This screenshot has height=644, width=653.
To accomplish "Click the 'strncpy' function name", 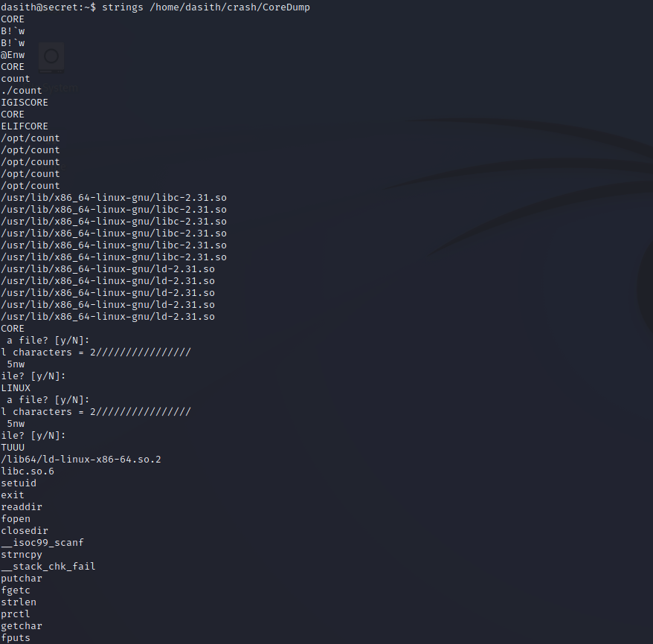I will pyautogui.click(x=22, y=554).
